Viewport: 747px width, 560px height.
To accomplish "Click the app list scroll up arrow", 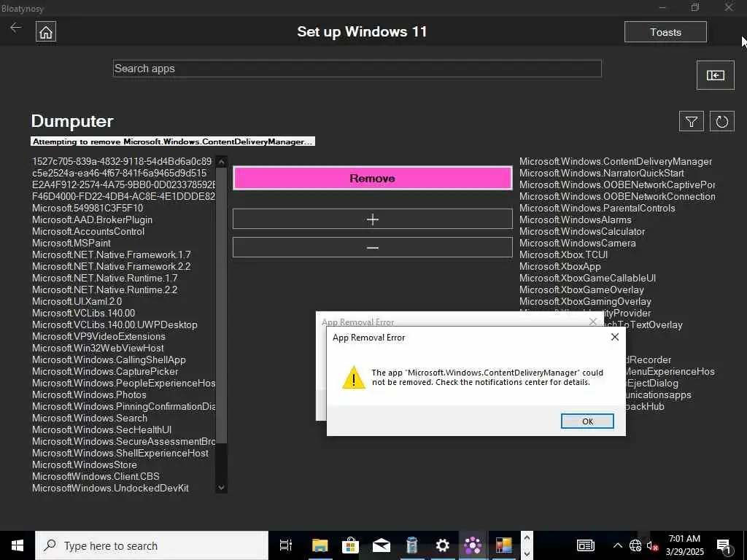I will coord(221,162).
